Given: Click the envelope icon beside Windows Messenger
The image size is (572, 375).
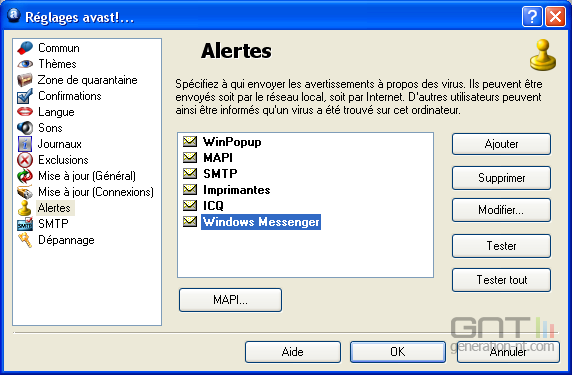Looking at the screenshot, I should point(190,221).
